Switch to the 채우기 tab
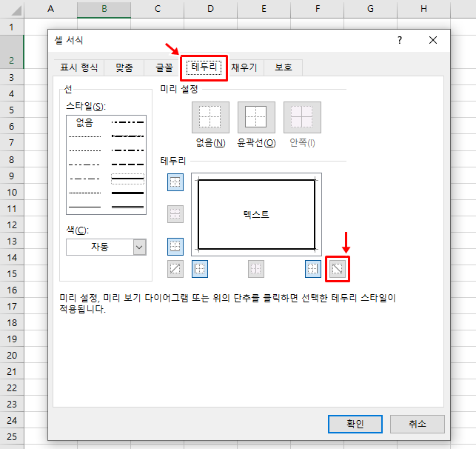The width and height of the screenshot is (476, 449). pos(244,67)
